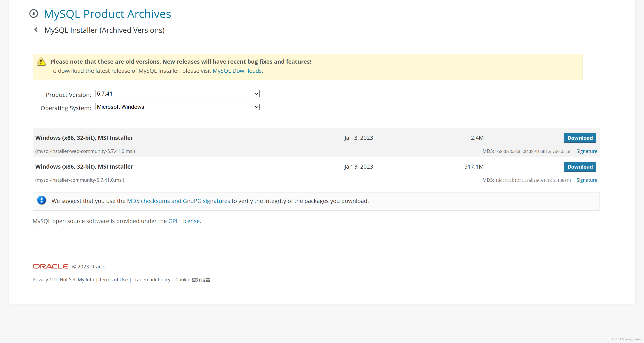Download the 2.4M web community installer
This screenshot has height=343, width=644.
pos(580,138)
